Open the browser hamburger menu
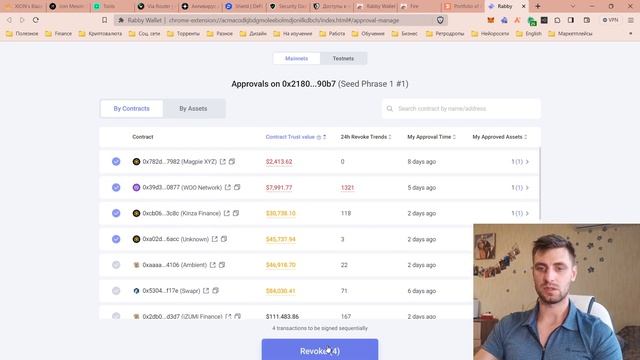Image resolution: width=640 pixels, height=360 pixels. 631,20
